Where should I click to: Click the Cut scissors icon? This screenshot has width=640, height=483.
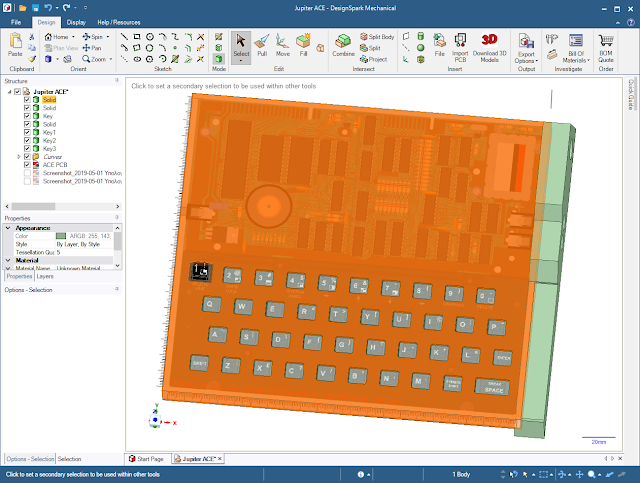pos(32,36)
